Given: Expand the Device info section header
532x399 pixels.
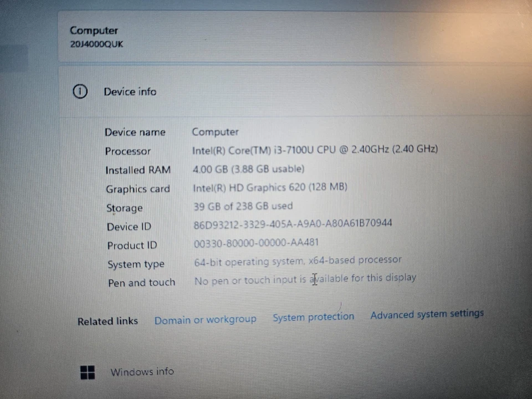Looking at the screenshot, I should pos(295,91).
